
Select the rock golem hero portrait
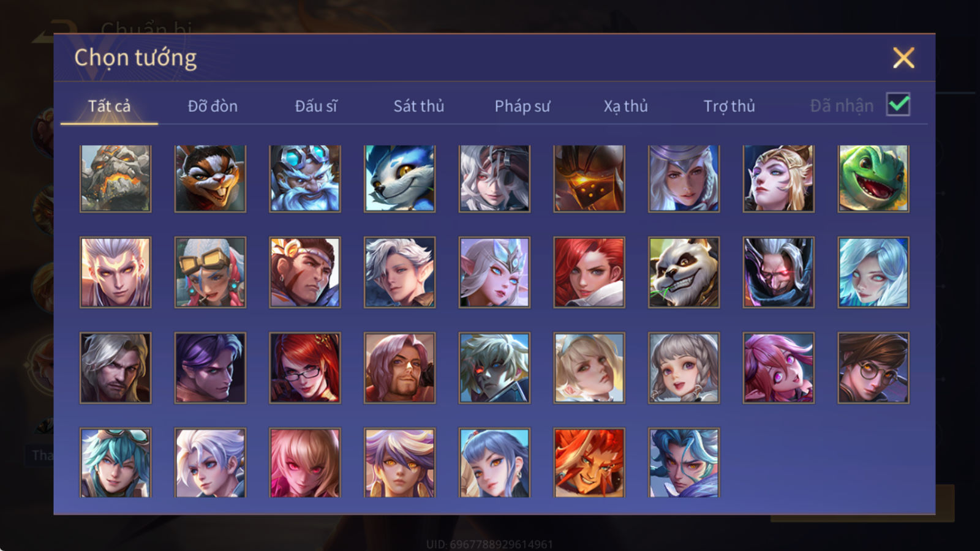(x=115, y=178)
